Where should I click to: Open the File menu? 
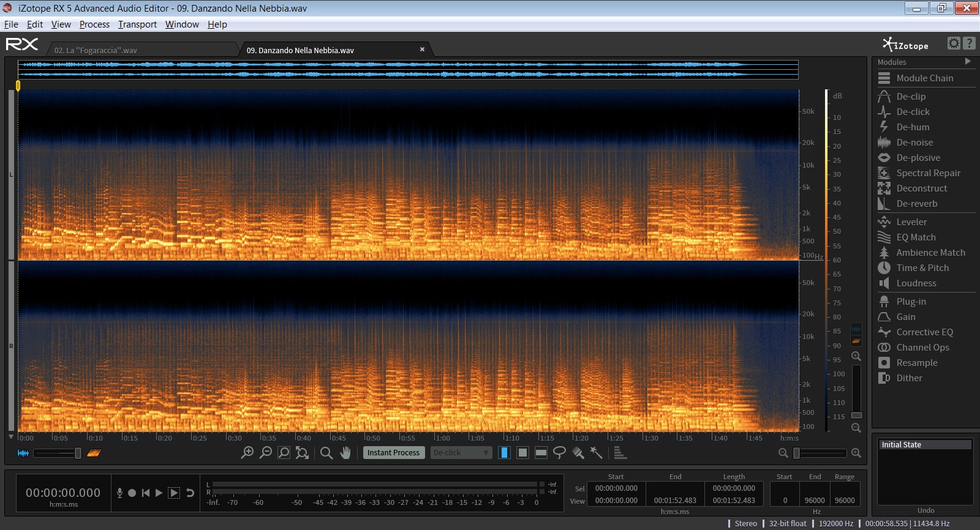tap(11, 24)
